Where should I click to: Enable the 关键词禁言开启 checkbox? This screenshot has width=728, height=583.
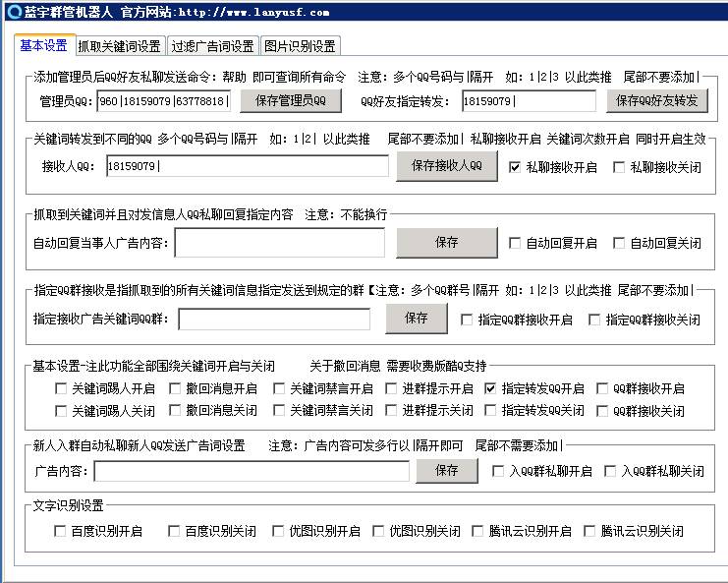point(279,388)
